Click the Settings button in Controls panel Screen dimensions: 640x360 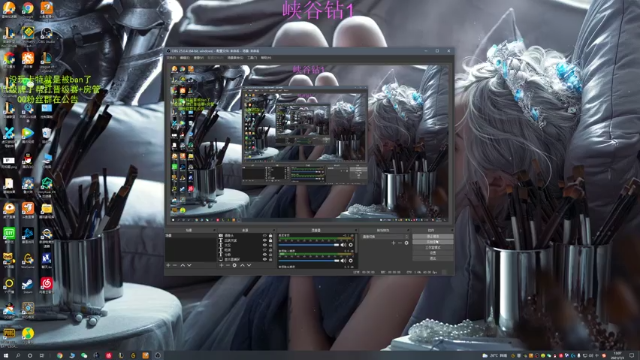[x=433, y=253]
